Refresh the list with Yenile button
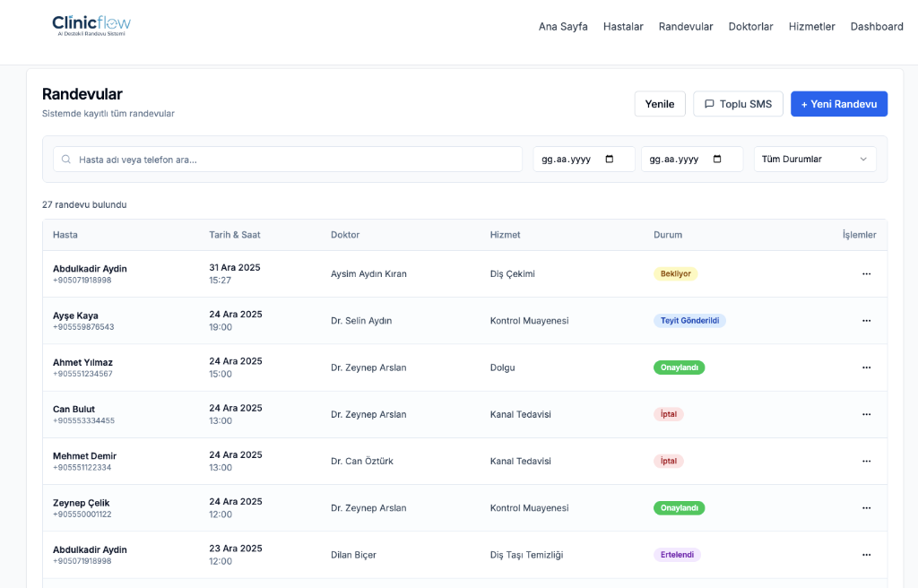The height and width of the screenshot is (588, 918). pyautogui.click(x=660, y=104)
